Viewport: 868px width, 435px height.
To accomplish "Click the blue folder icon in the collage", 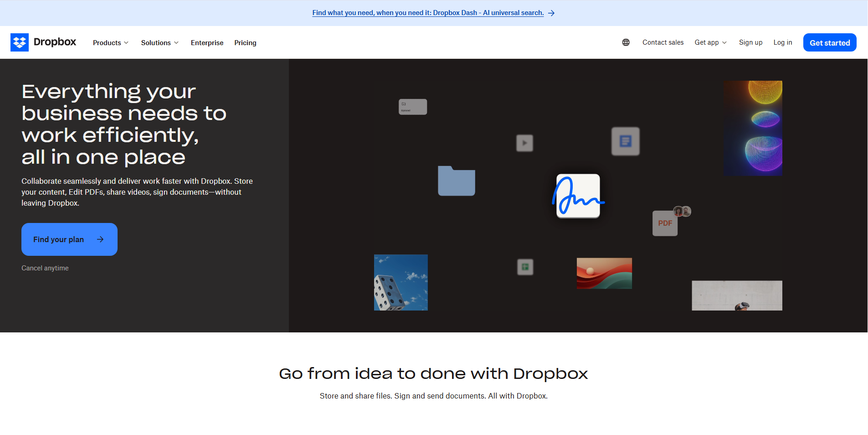I will (456, 181).
